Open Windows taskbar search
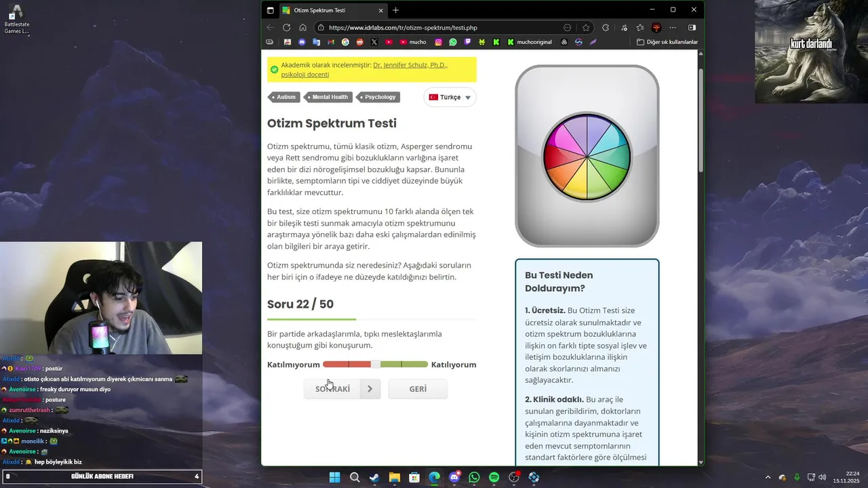Viewport: 868px width, 488px height. tap(355, 477)
